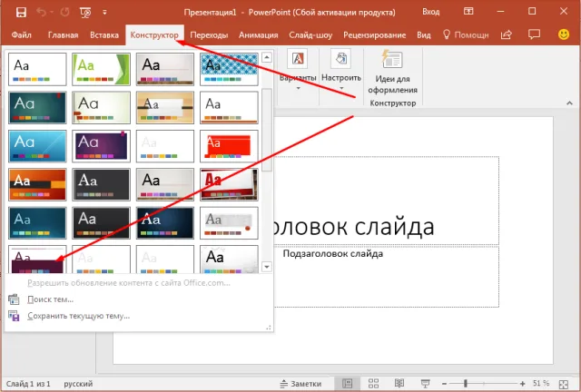Select the tan wood banner theme thumbnail
The height and width of the screenshot is (392, 581).
(165, 107)
